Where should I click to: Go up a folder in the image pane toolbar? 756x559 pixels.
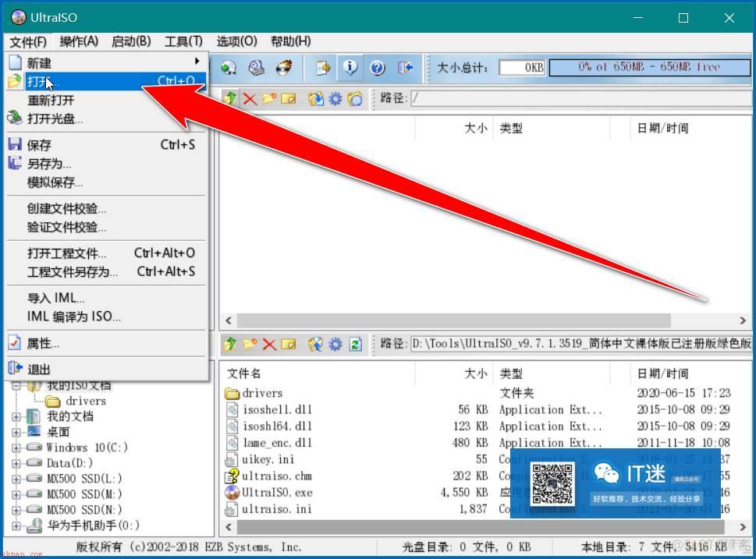tap(230, 99)
